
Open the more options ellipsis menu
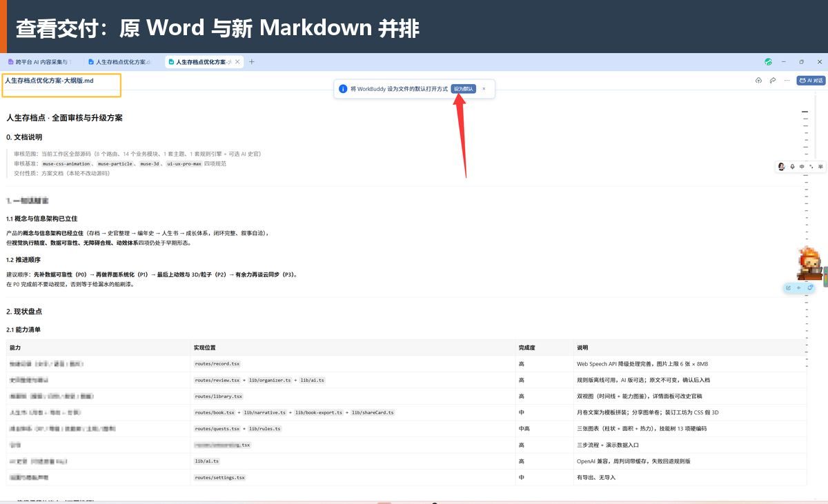[x=787, y=81]
